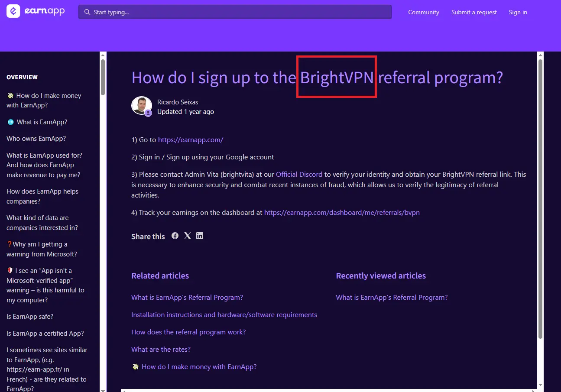Share this article on LinkedIn

coord(200,236)
